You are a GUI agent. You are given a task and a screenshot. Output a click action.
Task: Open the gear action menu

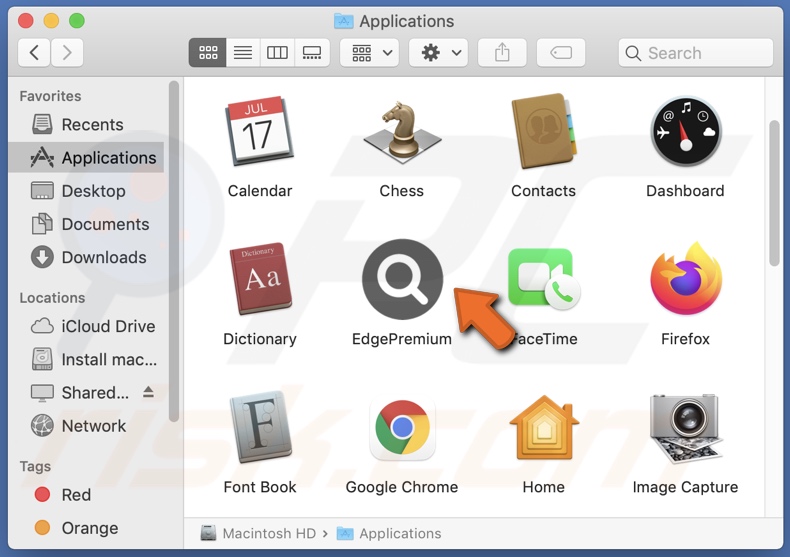pos(438,52)
